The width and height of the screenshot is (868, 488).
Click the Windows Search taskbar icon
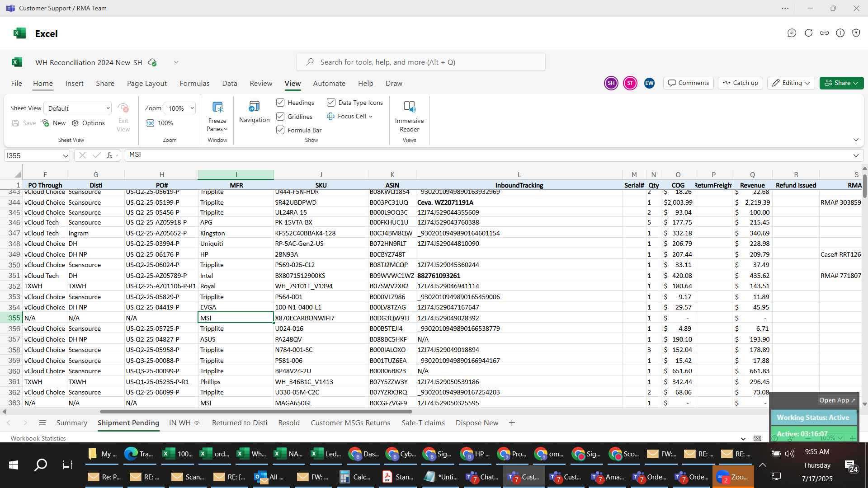click(41, 465)
